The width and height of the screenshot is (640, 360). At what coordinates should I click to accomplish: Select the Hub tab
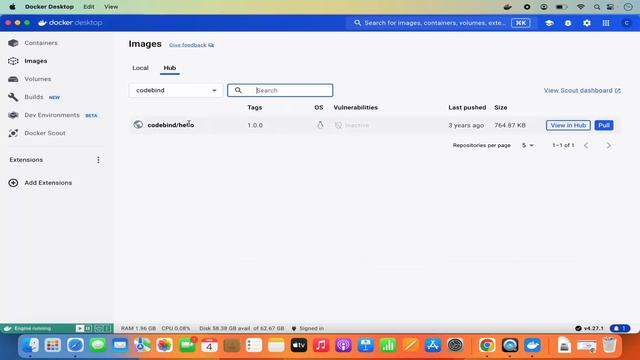tap(170, 68)
